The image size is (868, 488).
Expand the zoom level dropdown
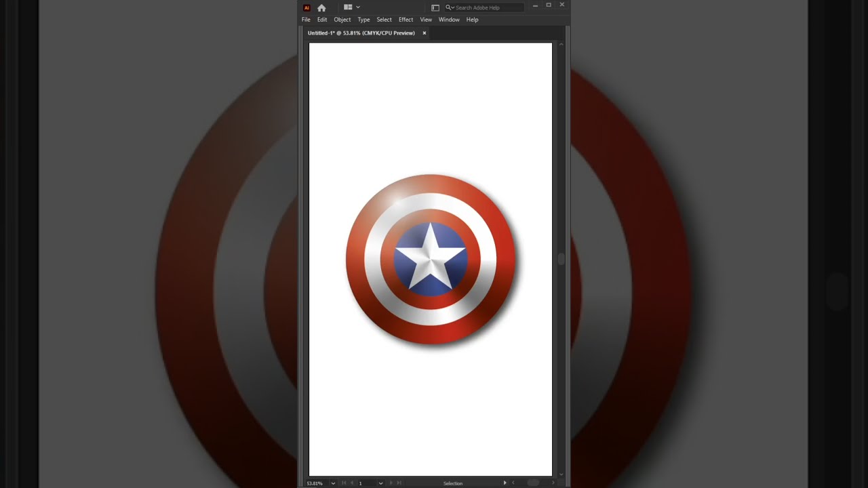pyautogui.click(x=333, y=483)
